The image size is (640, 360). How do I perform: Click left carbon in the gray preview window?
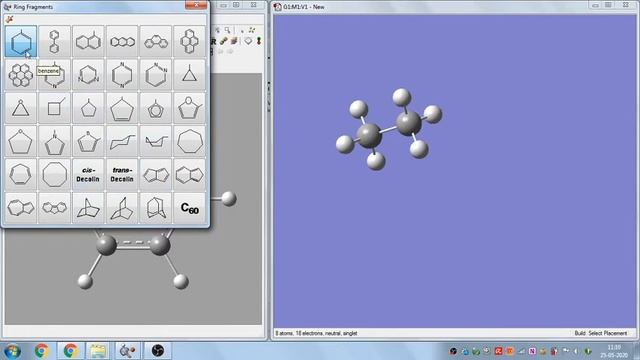[x=107, y=245]
